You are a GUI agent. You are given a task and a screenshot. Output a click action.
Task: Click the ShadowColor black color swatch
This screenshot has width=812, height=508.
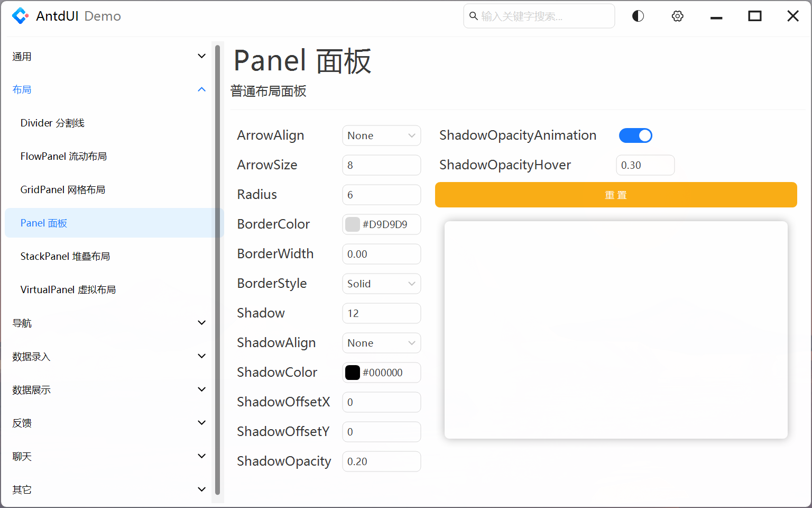(x=352, y=373)
